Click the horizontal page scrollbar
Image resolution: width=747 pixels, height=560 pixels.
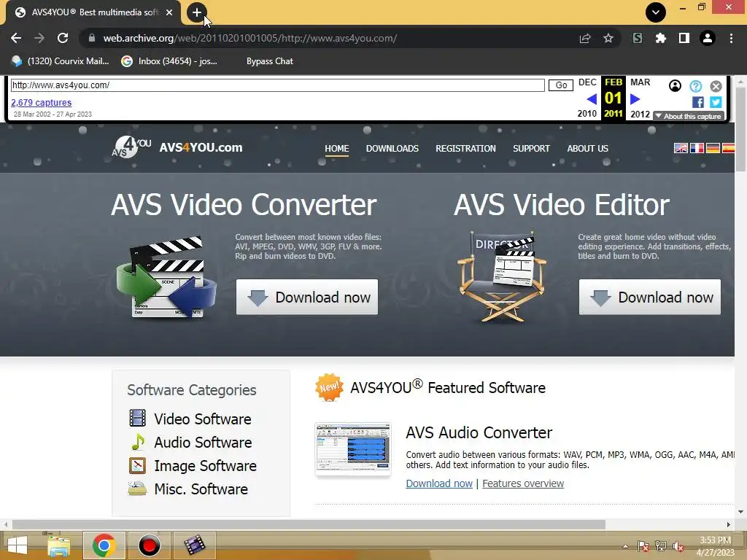309,524
